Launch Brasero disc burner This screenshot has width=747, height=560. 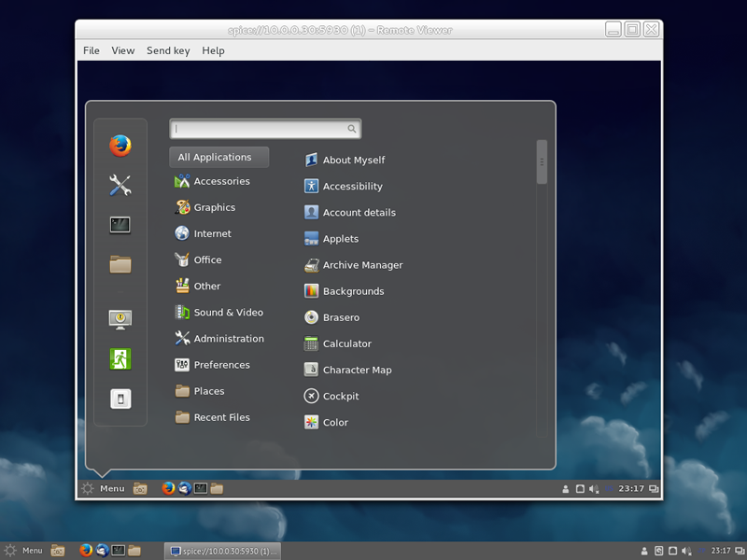coord(332,317)
